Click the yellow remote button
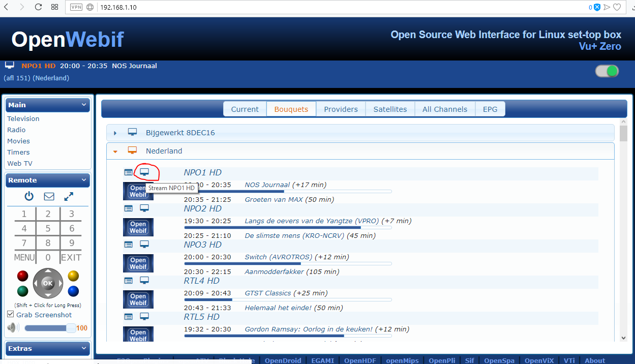635x364 pixels. pos(73,276)
